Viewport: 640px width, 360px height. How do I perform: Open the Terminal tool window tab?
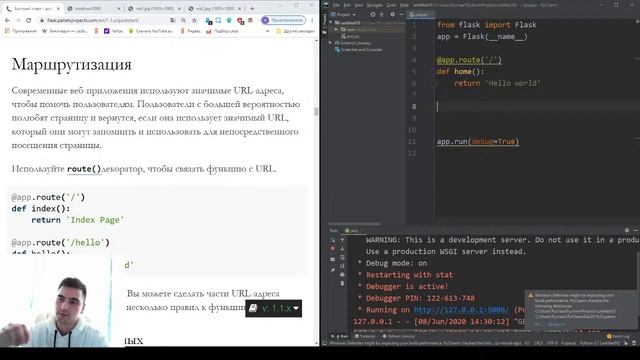pos(365,336)
